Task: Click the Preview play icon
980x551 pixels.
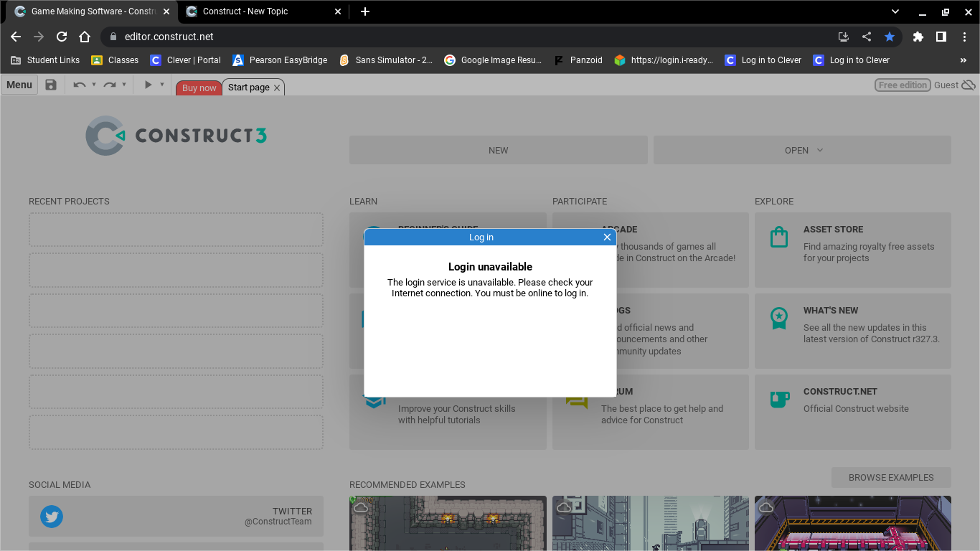Action: (x=148, y=85)
